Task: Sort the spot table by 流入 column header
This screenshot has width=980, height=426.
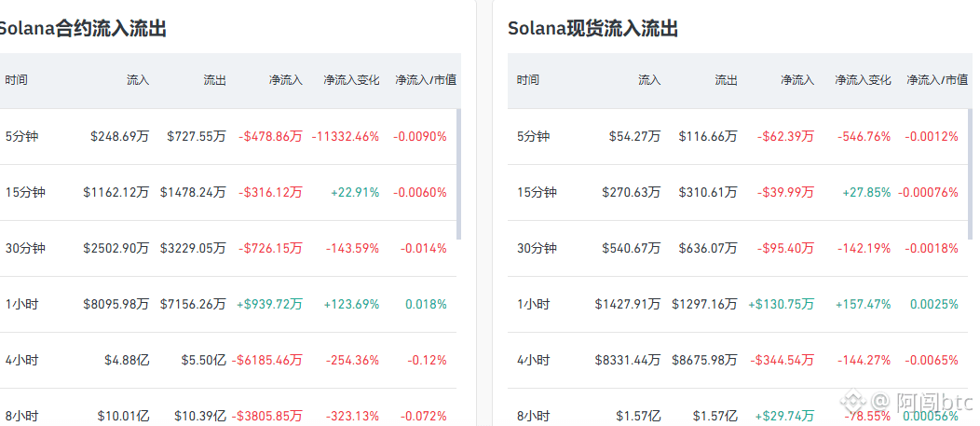Action: (649, 80)
